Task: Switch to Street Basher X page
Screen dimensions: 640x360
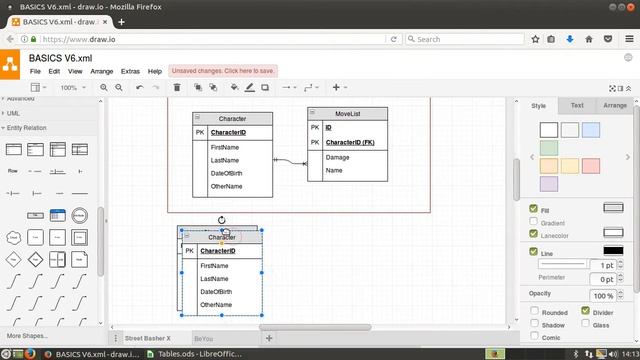Action: 147,338
